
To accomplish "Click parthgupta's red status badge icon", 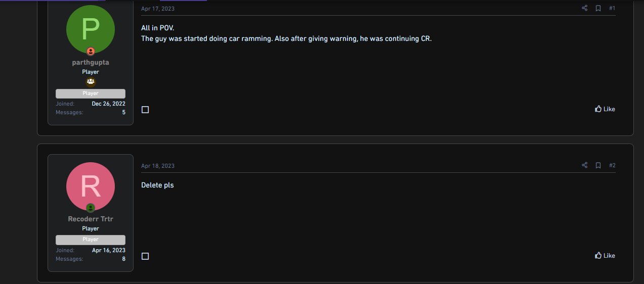I will (x=91, y=51).
